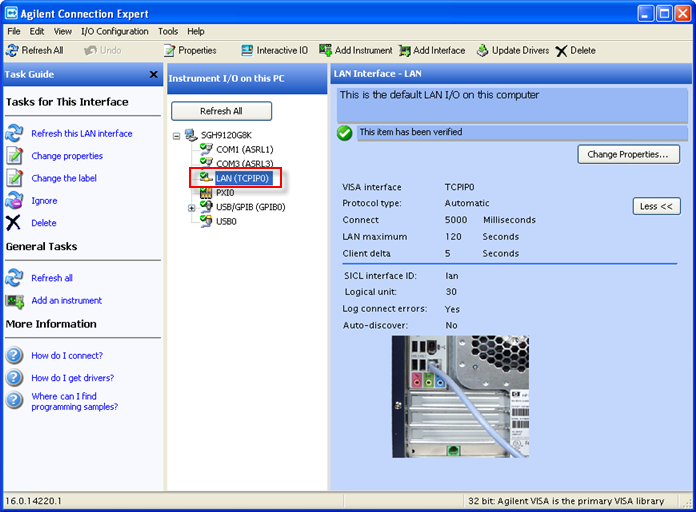Click the Agilent VISA primary library status text
The width and height of the screenshot is (696, 512).
tap(566, 501)
